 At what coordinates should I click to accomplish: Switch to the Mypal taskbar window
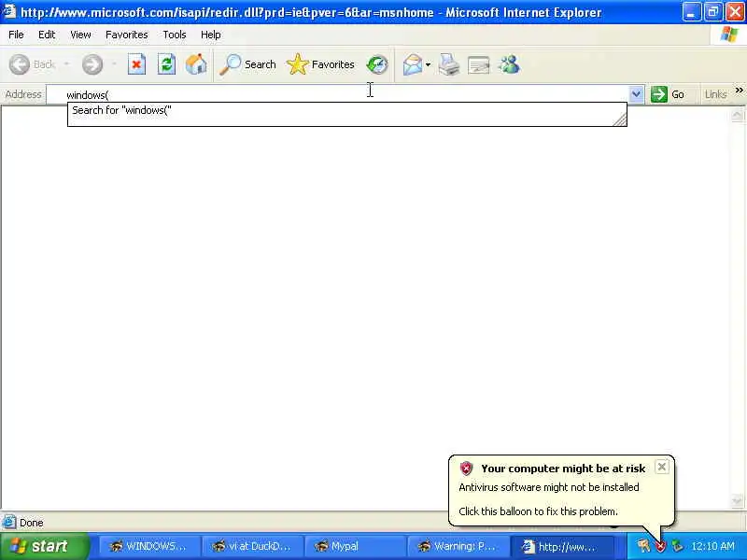tap(355, 547)
